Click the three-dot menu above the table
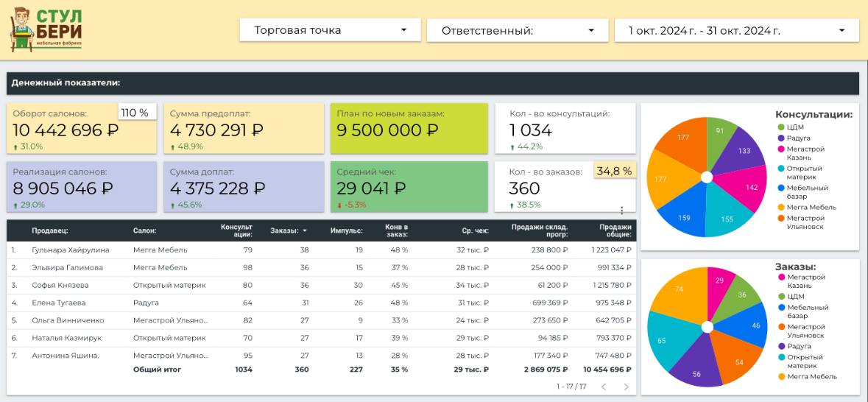The width and height of the screenshot is (868, 402). [x=621, y=211]
